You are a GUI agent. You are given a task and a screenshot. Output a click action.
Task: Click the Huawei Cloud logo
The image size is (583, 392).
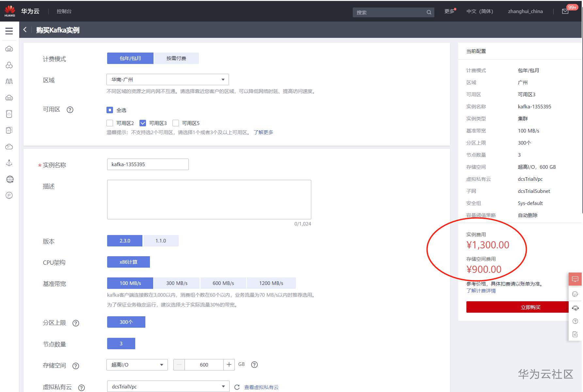point(10,11)
